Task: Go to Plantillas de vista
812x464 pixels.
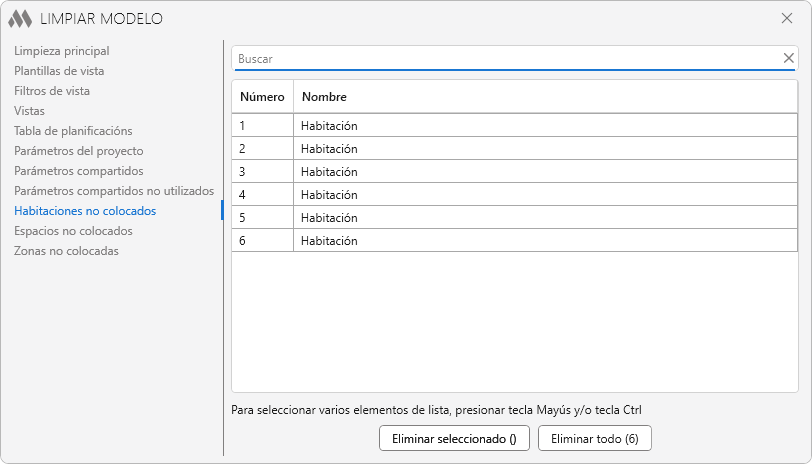Action: pyautogui.click(x=59, y=71)
